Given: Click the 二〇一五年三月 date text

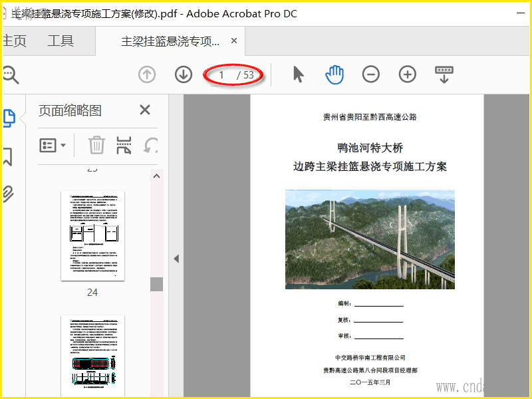Looking at the screenshot, I should point(370,382).
